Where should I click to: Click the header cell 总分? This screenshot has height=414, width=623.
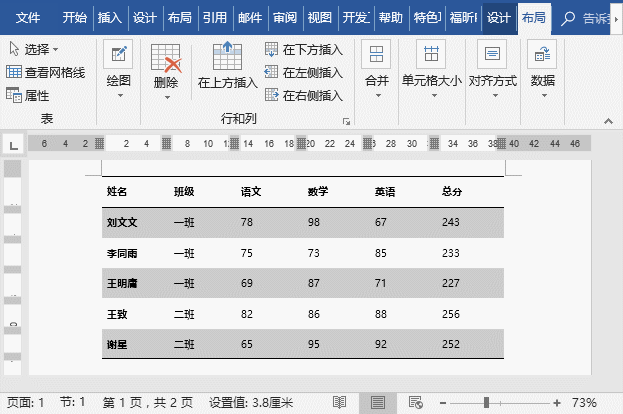pyautogui.click(x=452, y=192)
